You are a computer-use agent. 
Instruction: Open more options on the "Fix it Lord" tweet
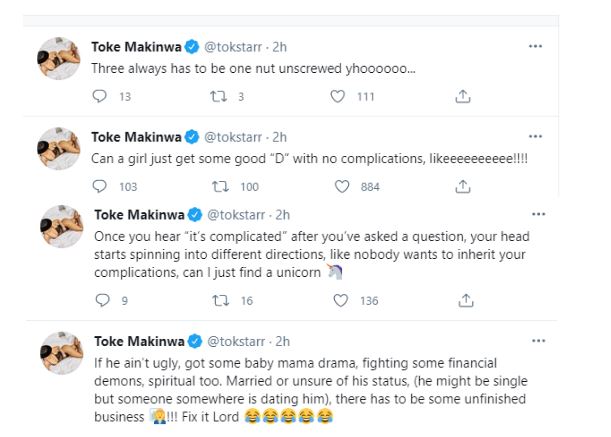540,339
